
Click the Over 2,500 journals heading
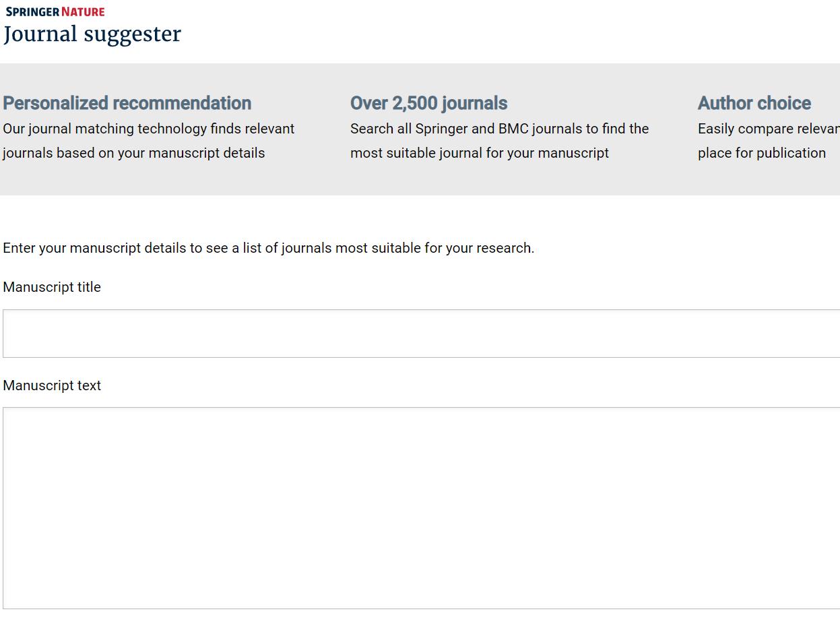click(428, 103)
